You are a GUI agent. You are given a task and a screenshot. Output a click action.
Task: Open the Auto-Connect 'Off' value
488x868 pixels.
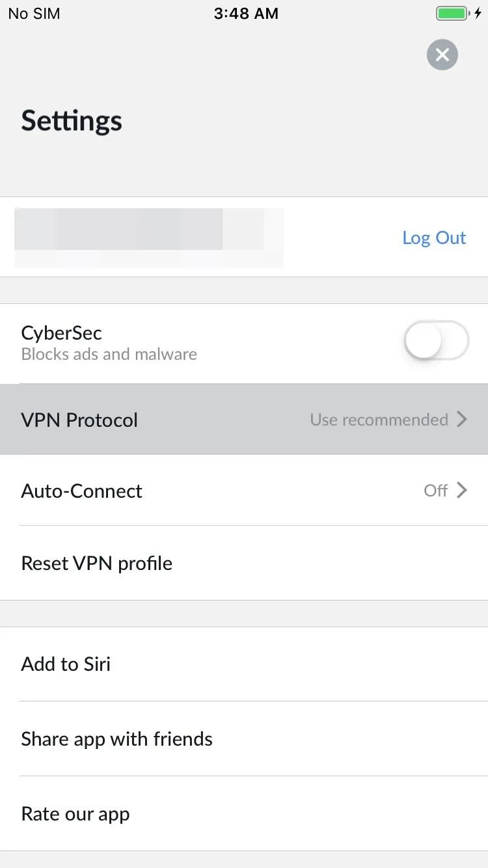click(436, 491)
